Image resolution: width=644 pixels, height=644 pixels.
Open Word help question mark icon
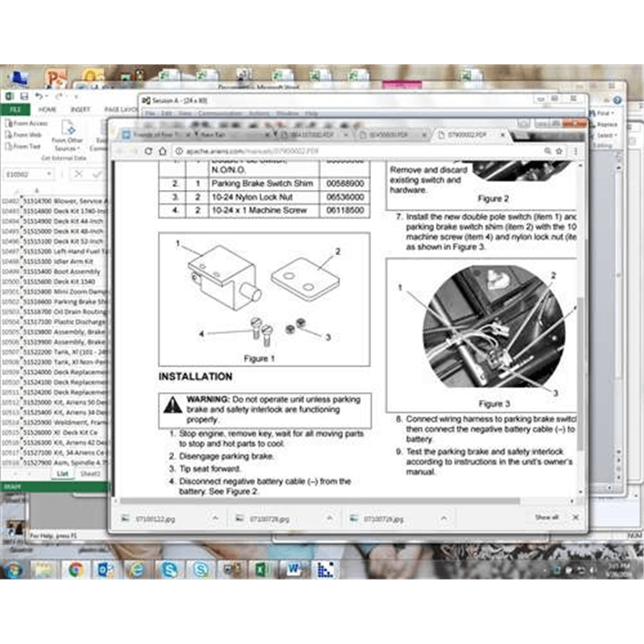[617, 100]
